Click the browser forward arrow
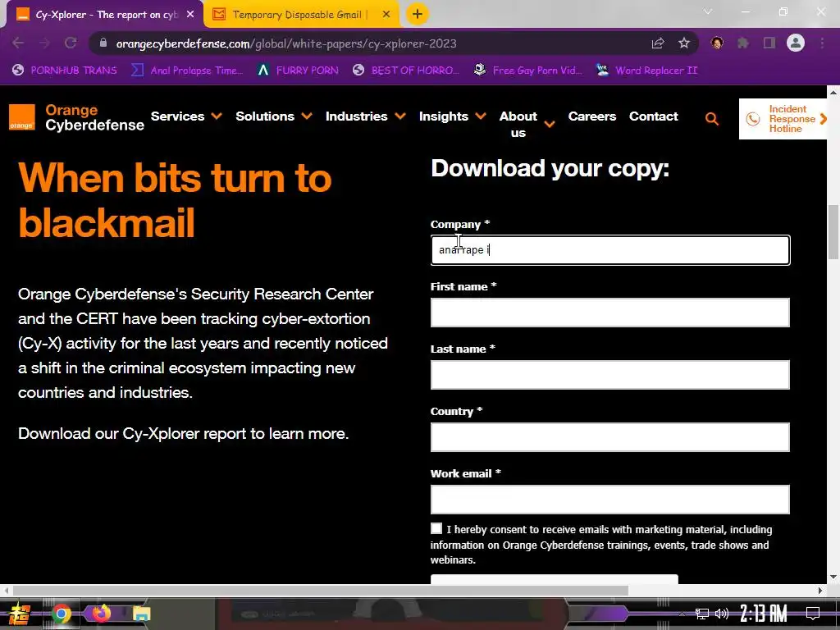840x630 pixels. pos(44,43)
